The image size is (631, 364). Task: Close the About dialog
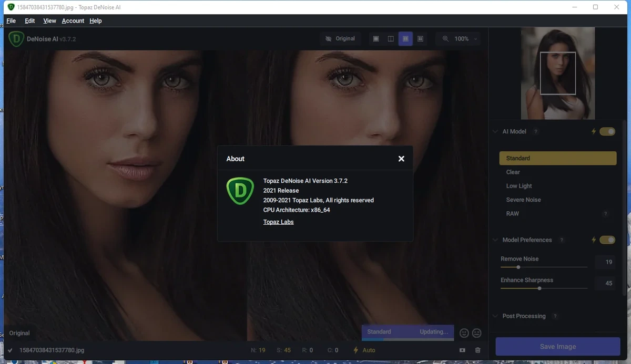[x=401, y=159]
